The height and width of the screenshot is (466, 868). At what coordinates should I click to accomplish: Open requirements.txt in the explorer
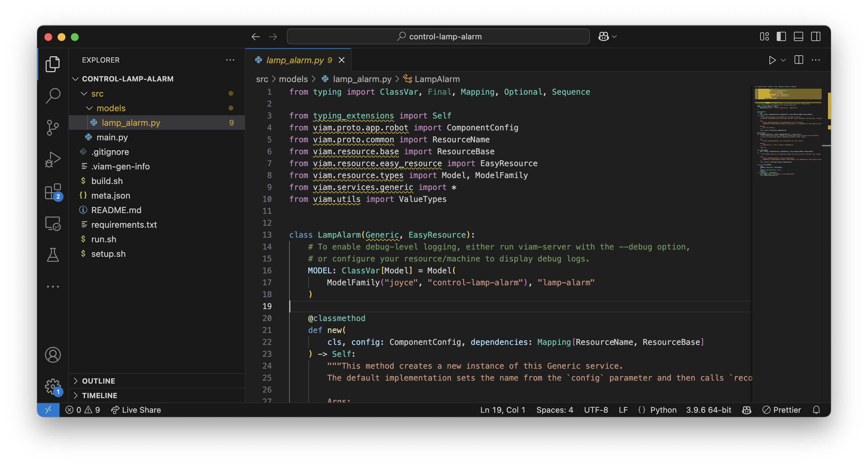(157, 224)
